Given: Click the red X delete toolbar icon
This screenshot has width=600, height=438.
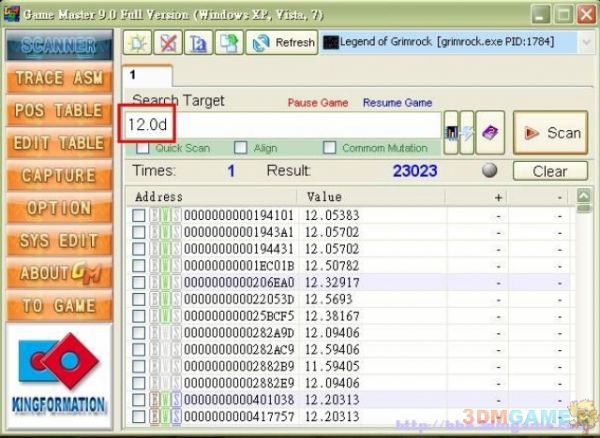Looking at the screenshot, I should [169, 43].
